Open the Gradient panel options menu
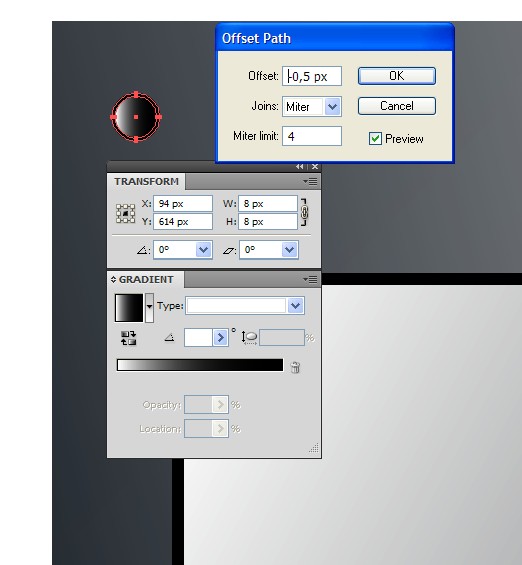 point(311,279)
